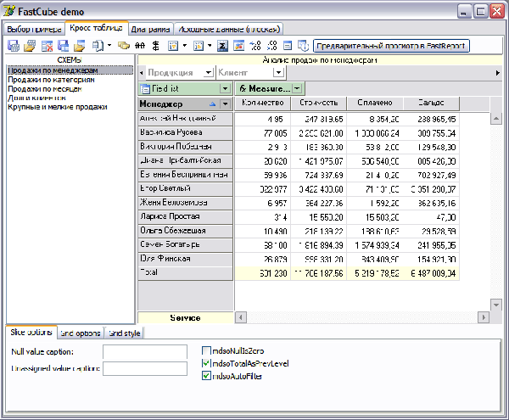509x420 pixels.
Task: Uncheck mdsoTotalAsPrevLevel option
Action: point(207,362)
